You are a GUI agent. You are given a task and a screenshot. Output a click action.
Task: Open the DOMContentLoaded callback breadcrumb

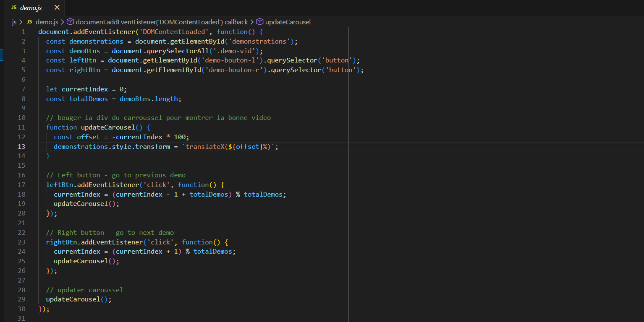click(x=162, y=22)
